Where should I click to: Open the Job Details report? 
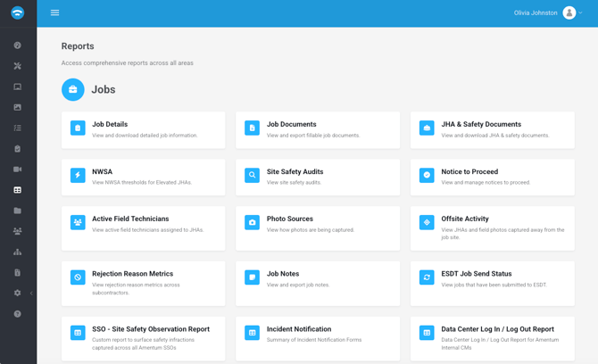point(144,130)
